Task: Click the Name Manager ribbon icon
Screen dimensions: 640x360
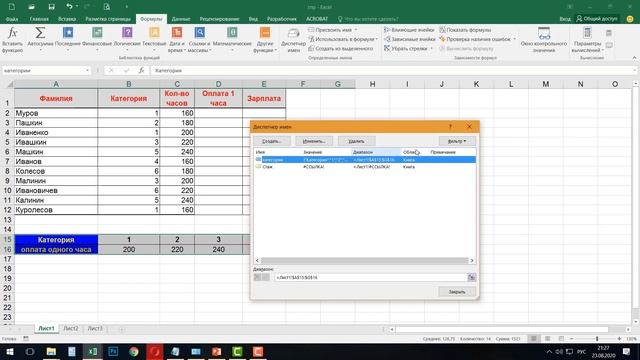Action: (293, 33)
